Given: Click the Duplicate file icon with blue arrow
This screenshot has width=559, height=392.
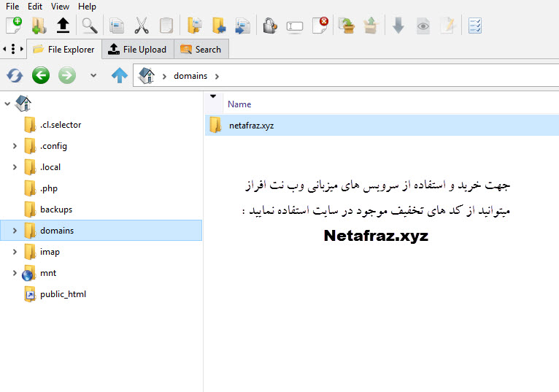Looking at the screenshot, I should point(243,26).
